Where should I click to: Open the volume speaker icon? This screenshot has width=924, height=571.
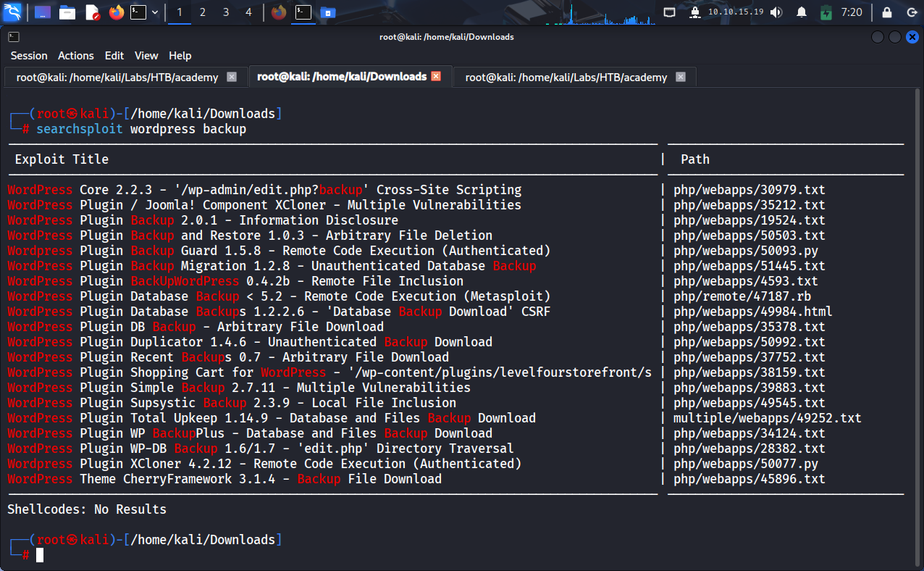click(776, 12)
